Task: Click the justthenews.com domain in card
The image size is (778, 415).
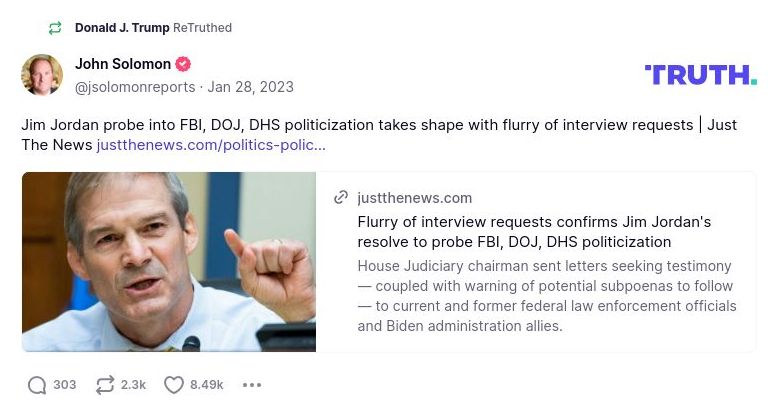Action: click(x=414, y=198)
